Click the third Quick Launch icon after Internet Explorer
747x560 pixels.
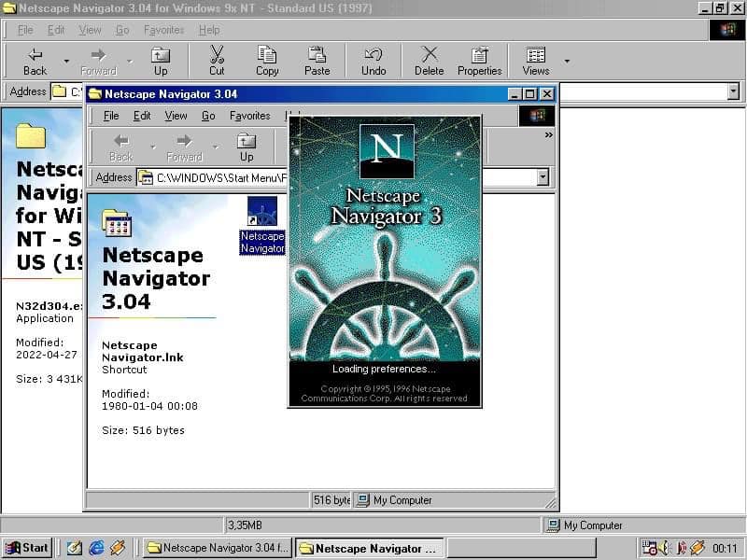(x=118, y=548)
